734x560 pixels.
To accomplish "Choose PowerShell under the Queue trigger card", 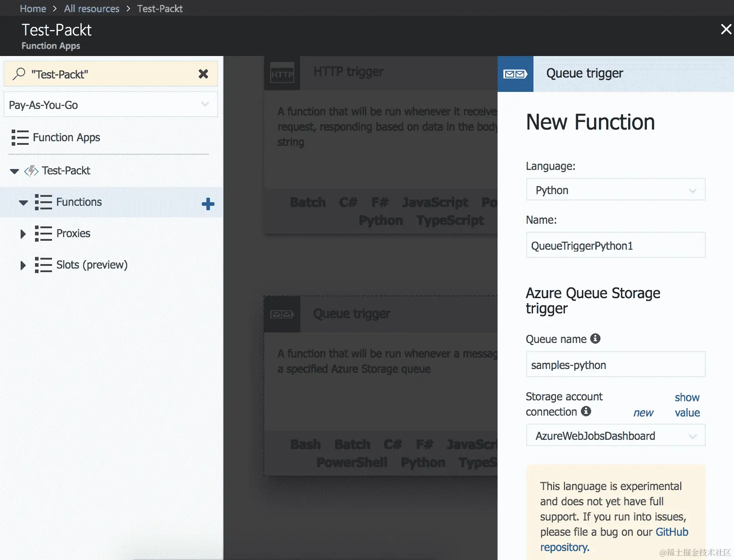I will (x=352, y=463).
